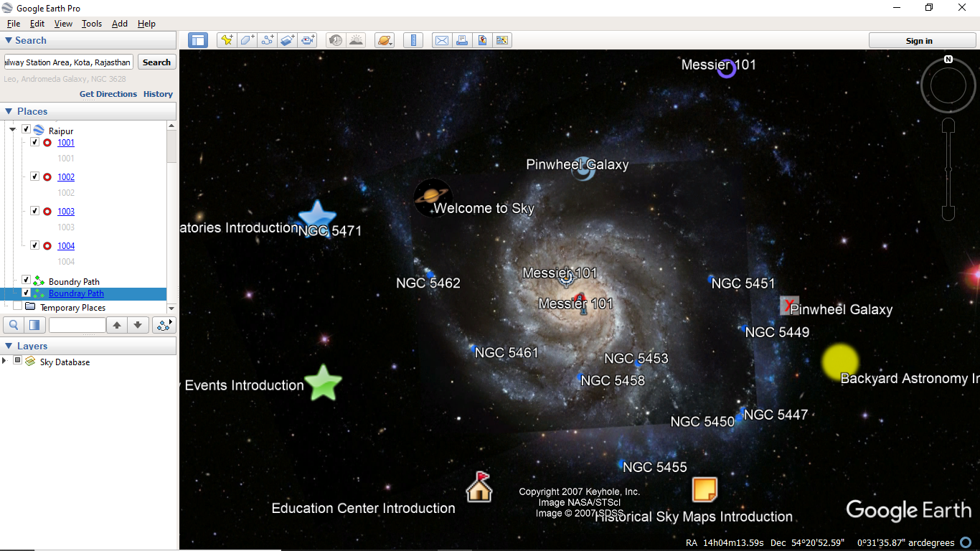
Task: Enable the Temporary Places checkbox
Action: (18, 307)
